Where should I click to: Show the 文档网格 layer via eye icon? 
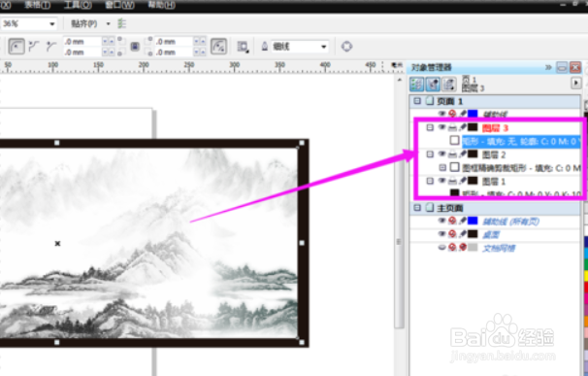442,248
